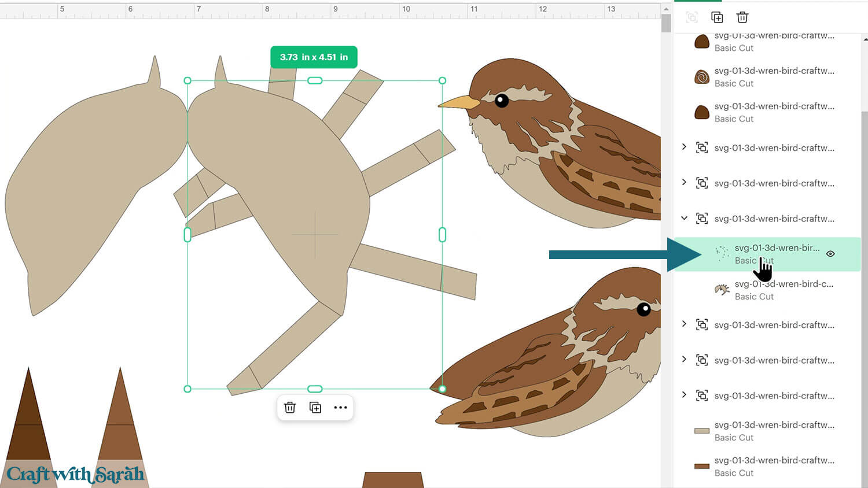Viewport: 868px width, 488px height.
Task: Duplicate selection using the floating toolbar icon
Action: tap(315, 408)
